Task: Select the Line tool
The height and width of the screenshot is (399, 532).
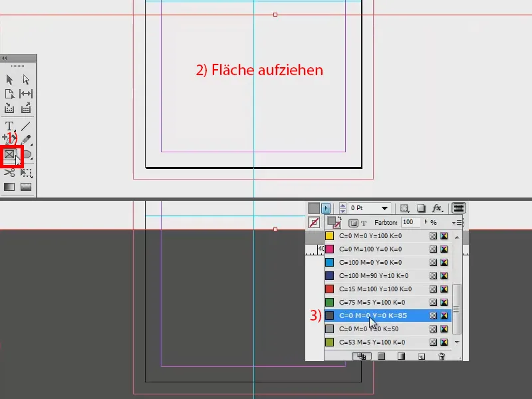Action: (26, 126)
